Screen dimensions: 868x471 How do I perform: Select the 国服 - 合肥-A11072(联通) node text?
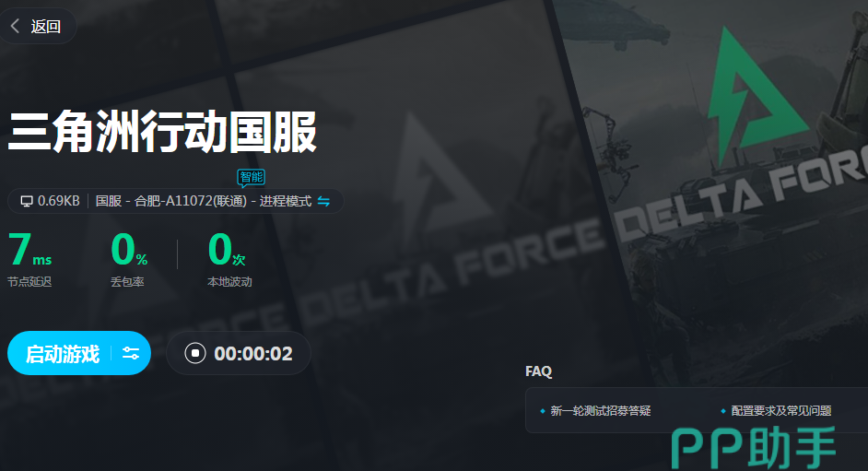[171, 201]
